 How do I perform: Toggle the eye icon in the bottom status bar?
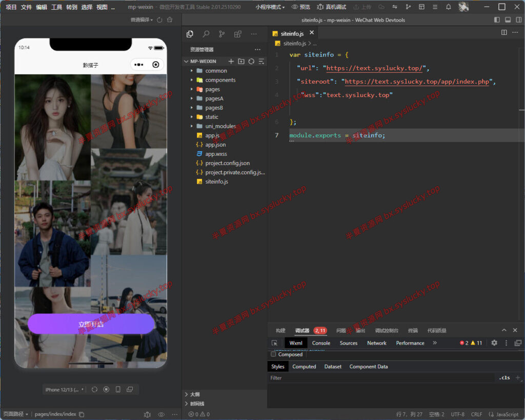point(161,414)
